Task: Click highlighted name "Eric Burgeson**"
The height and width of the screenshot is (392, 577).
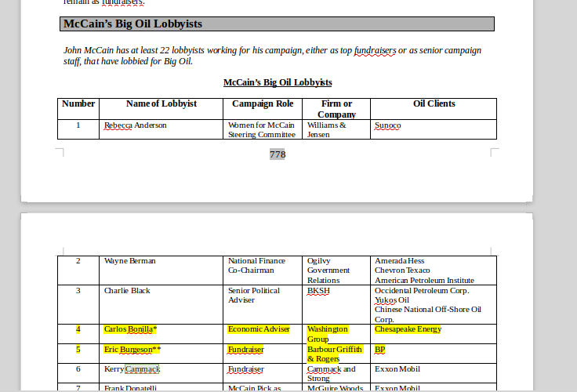Action: (x=132, y=350)
